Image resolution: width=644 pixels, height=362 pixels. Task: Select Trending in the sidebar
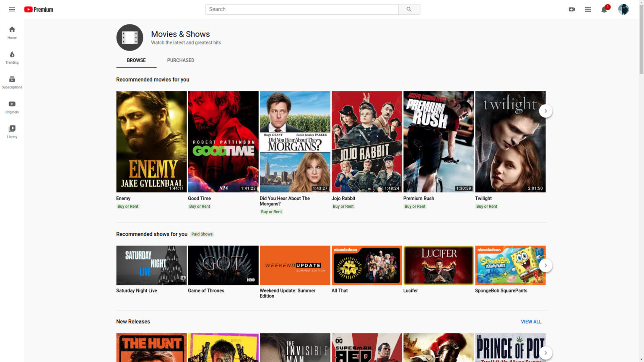click(12, 57)
